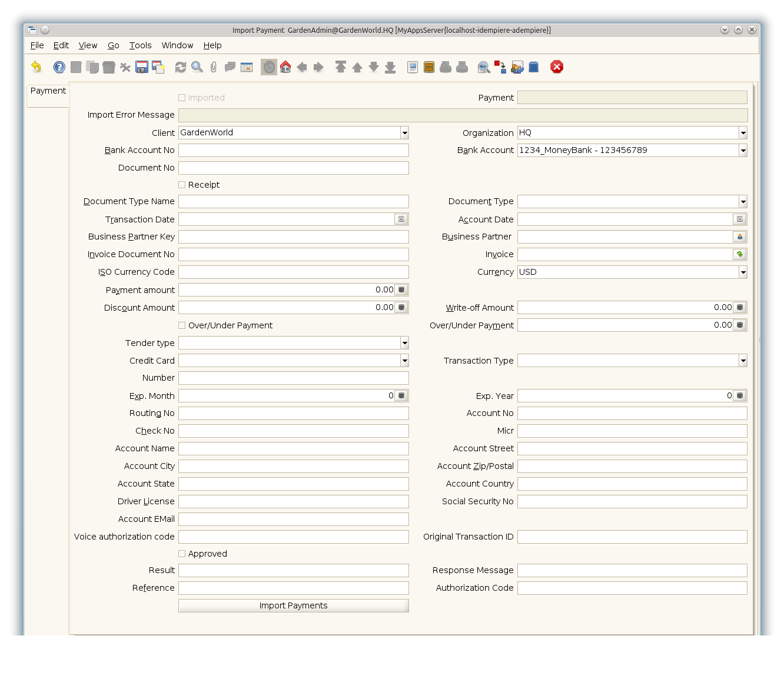Click the red Exit window icon
Screen dimensions: 784x679
(557, 67)
